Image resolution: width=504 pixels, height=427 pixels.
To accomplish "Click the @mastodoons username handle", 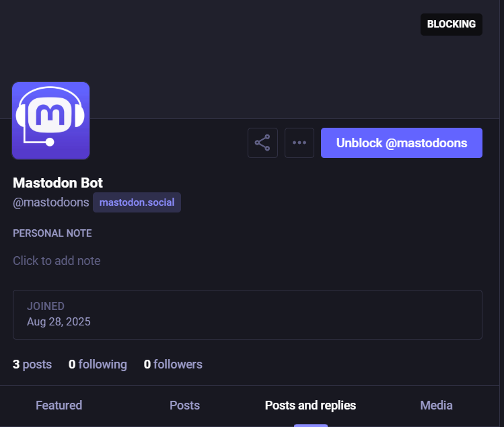I will [51, 202].
